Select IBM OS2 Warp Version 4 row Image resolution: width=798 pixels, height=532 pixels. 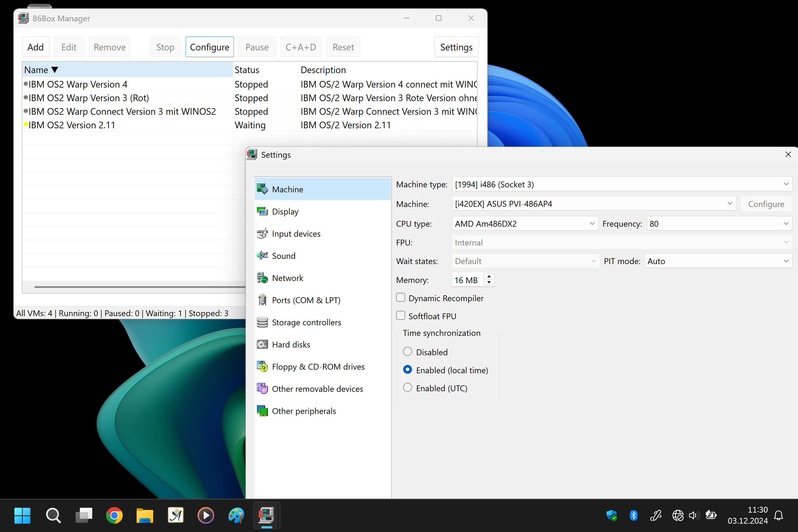tap(250, 84)
